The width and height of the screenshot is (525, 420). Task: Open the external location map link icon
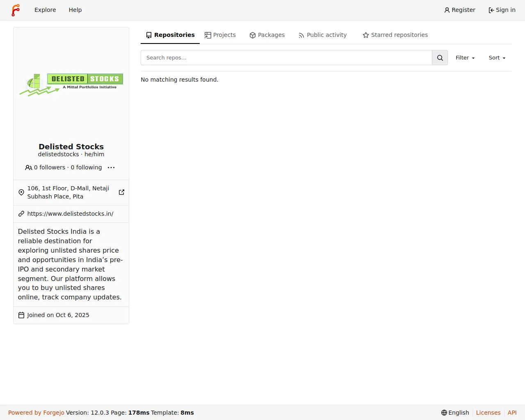coord(121,192)
